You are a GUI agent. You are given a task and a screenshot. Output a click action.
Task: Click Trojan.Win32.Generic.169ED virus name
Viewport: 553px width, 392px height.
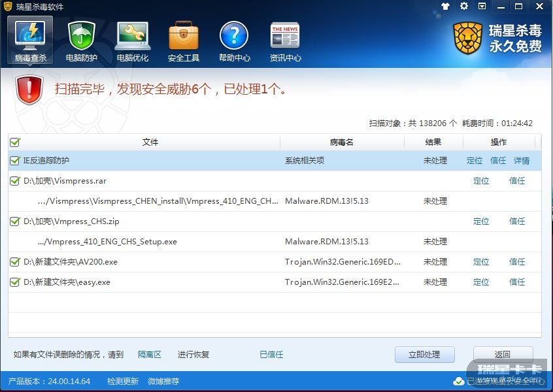click(x=343, y=262)
